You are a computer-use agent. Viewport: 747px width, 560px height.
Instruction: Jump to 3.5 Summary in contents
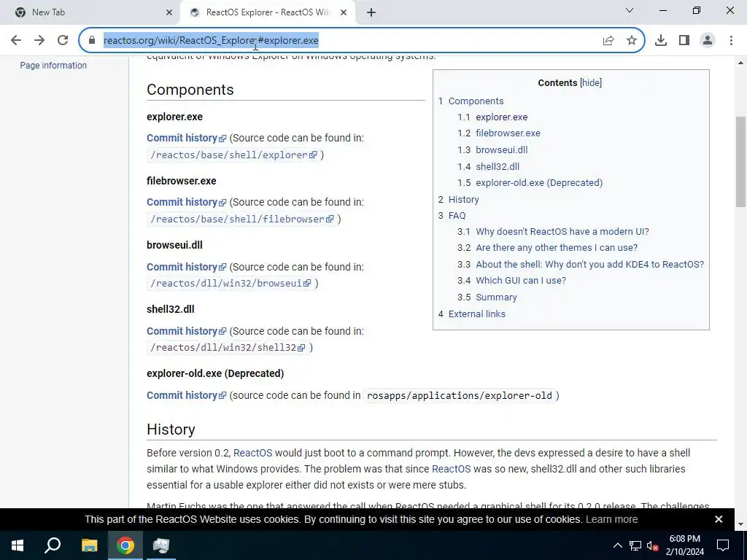click(487, 297)
